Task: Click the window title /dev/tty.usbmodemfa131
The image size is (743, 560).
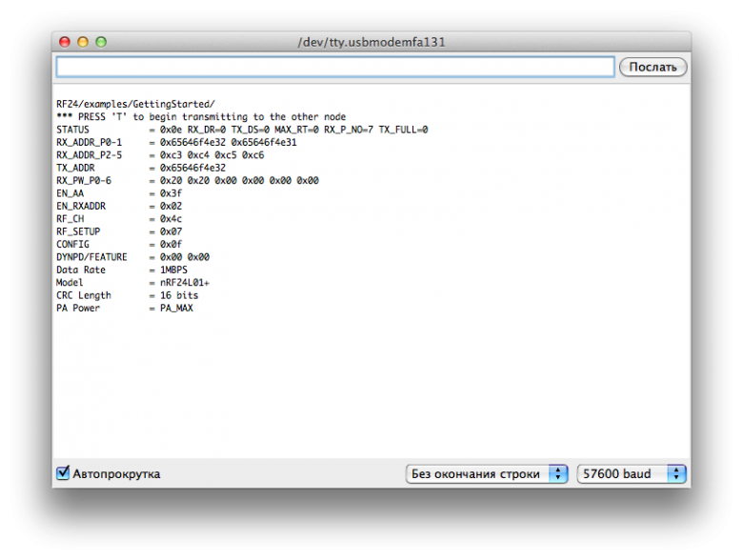Action: pos(371,42)
